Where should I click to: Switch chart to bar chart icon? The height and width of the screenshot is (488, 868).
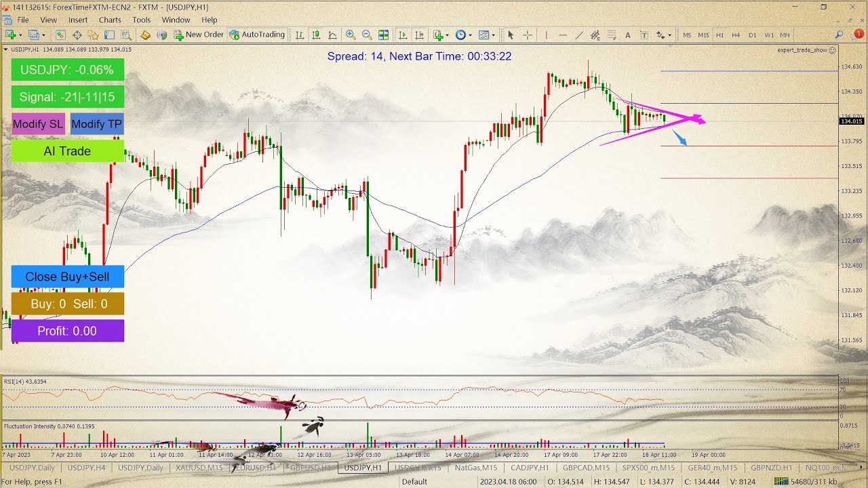click(299, 35)
